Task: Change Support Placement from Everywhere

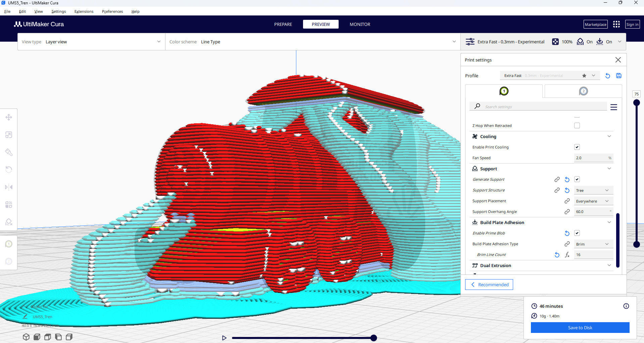Action: [x=593, y=201]
